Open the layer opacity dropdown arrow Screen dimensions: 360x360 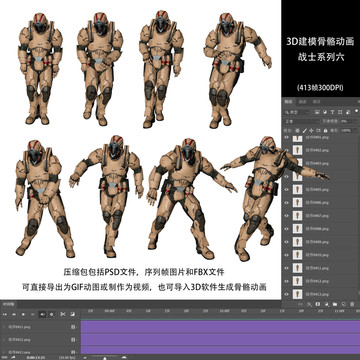click(x=356, y=121)
